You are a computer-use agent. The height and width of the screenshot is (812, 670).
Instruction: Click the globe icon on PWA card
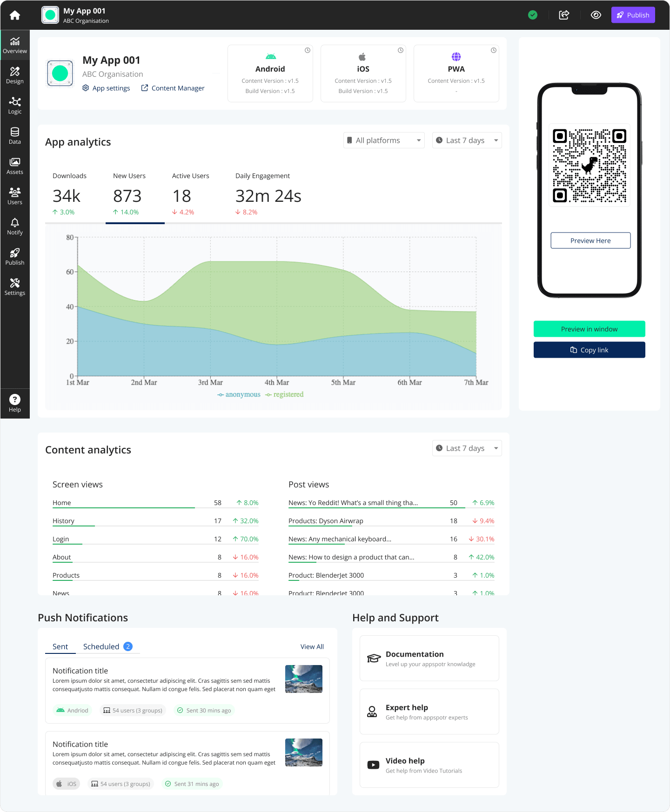(456, 57)
